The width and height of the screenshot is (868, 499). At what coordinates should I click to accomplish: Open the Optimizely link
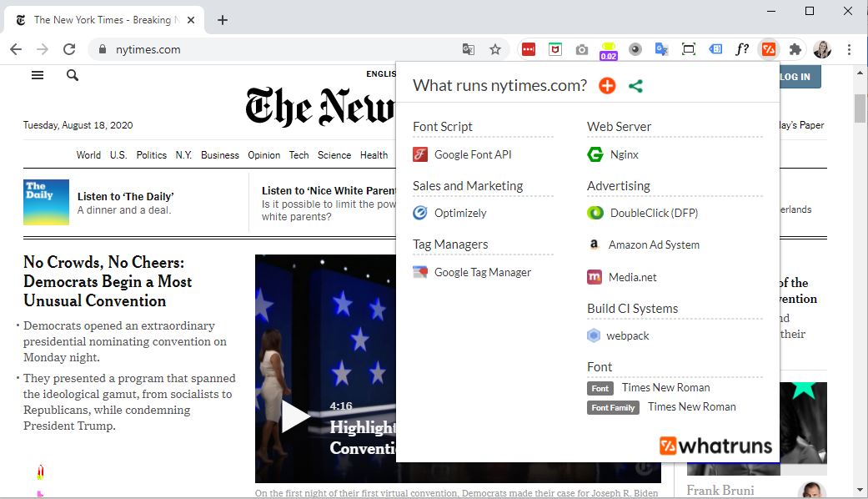[x=460, y=214]
